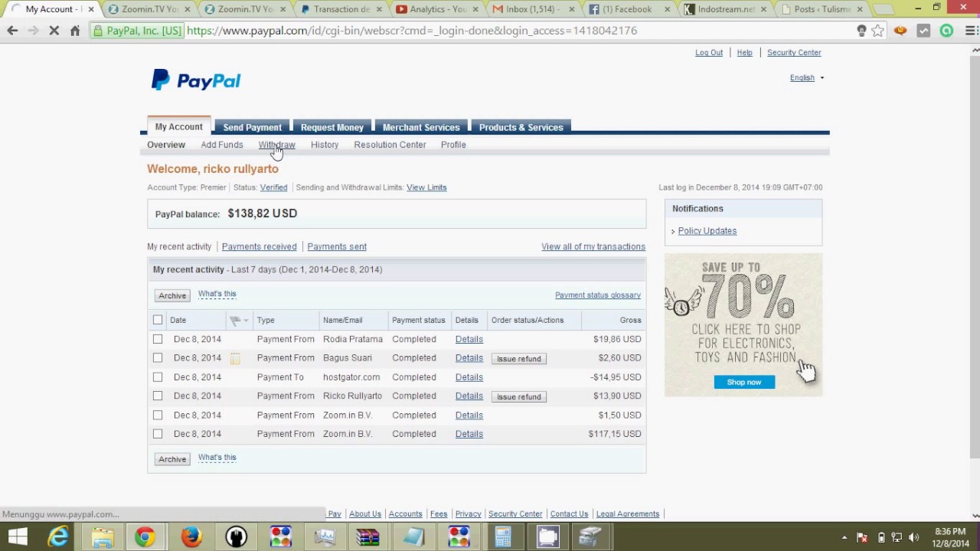Switch to the Facebook browser tab

coord(628,9)
